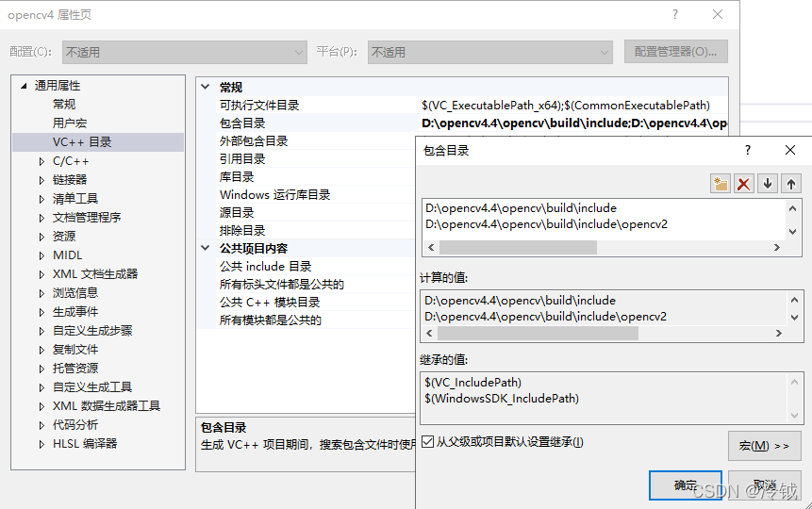Select XML 数据生成器工具 tree item

click(107, 406)
